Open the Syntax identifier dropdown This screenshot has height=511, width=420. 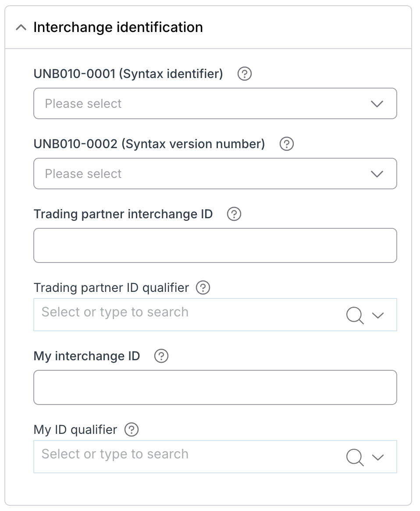click(x=215, y=103)
